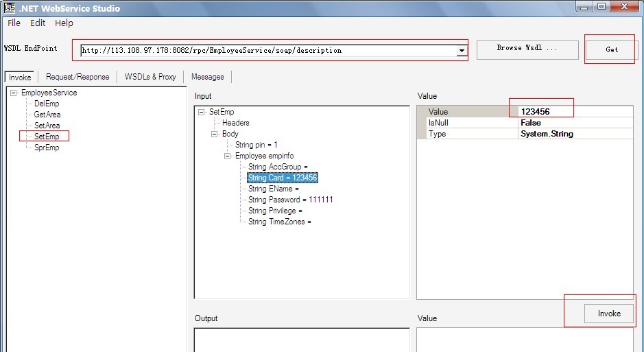This screenshot has width=644, height=352.
Task: Select the SprEmp method
Action: [x=47, y=148]
